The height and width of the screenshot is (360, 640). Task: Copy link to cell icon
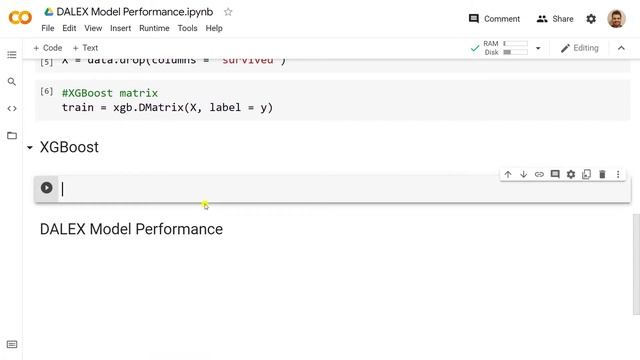pyautogui.click(x=539, y=175)
